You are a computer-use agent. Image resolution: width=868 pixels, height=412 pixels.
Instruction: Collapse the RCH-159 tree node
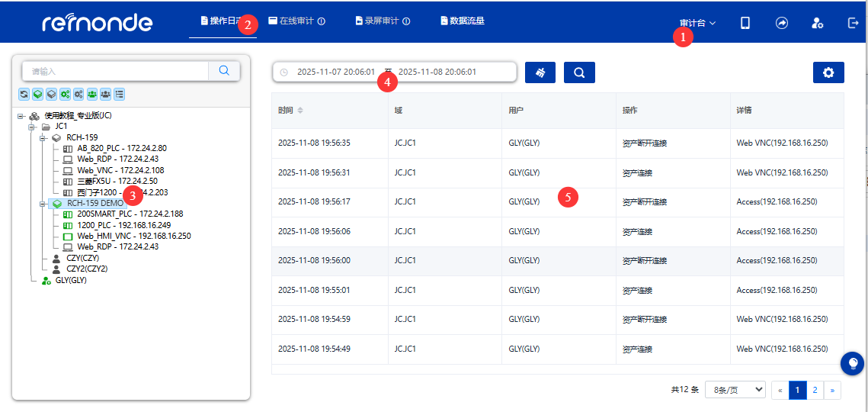(43, 137)
